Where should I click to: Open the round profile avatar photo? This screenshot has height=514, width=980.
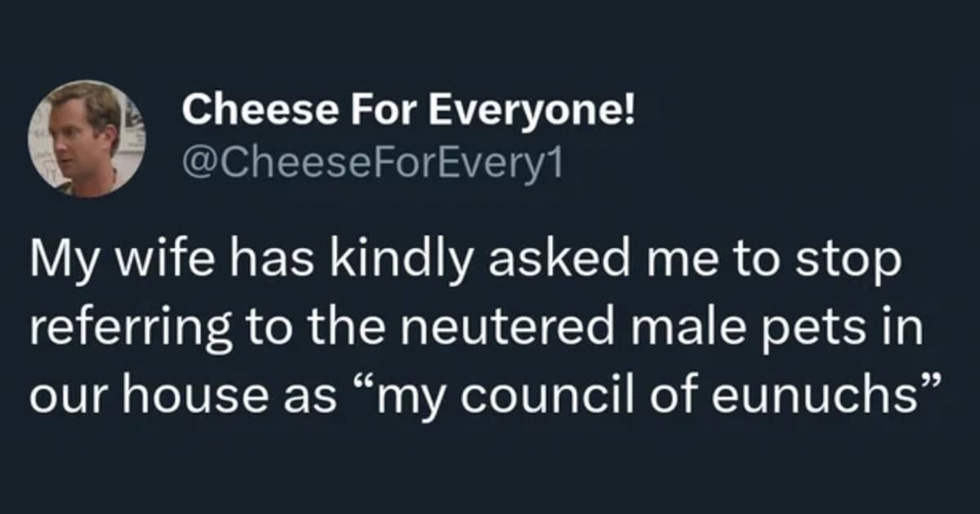point(87,139)
